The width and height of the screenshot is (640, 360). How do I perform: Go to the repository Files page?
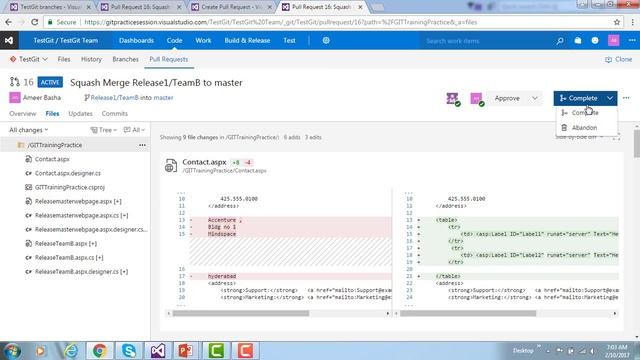point(64,59)
